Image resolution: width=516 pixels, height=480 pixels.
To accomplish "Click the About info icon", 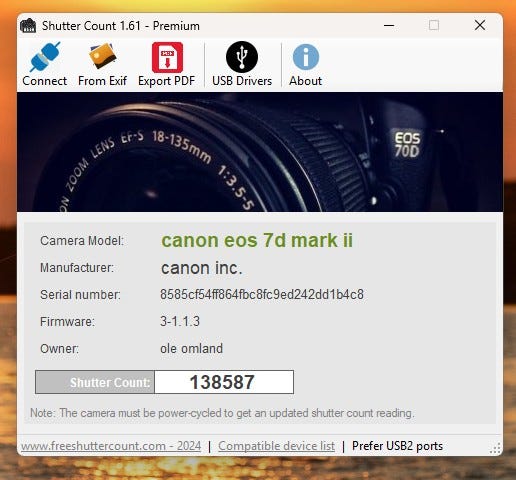I will click(306, 57).
